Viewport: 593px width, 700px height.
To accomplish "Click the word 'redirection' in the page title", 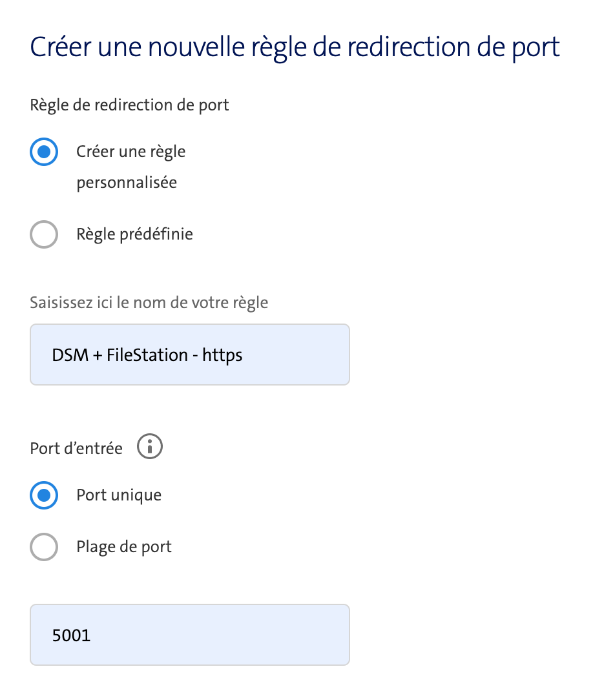I will tap(409, 47).
